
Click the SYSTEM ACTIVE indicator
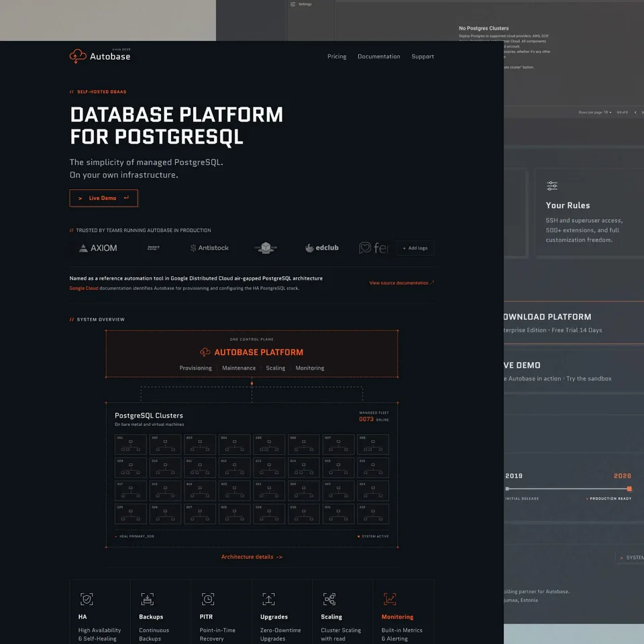tap(373, 537)
